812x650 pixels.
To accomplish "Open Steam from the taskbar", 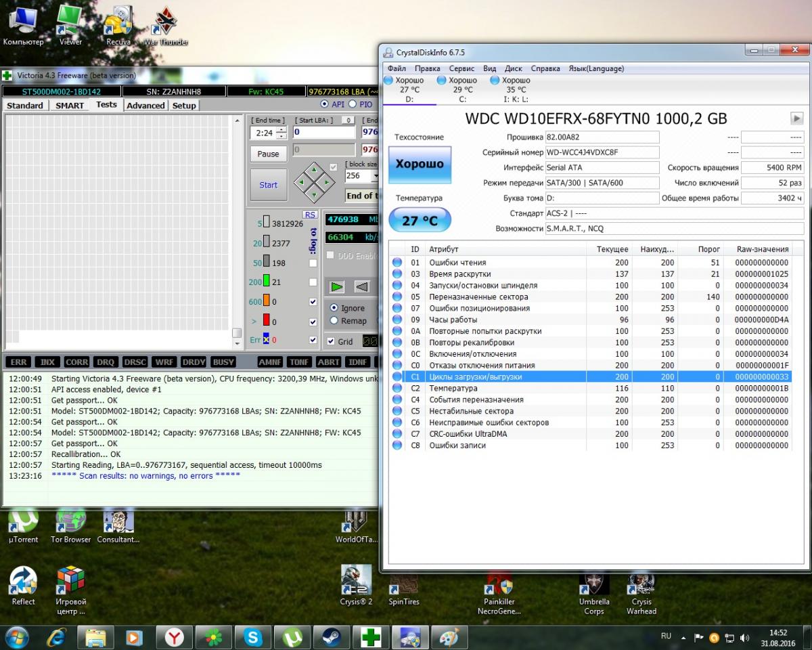I will point(332,637).
